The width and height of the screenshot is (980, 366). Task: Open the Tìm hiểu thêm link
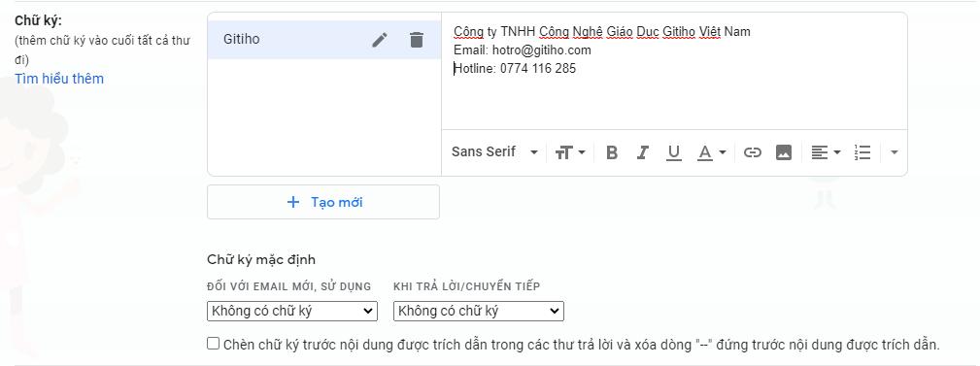59,79
